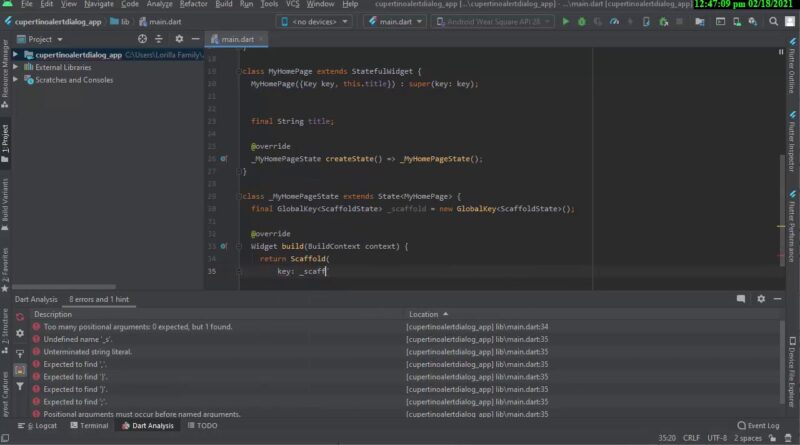Open project structure folder icon
Screen dimensions: 800x445
[699, 21]
